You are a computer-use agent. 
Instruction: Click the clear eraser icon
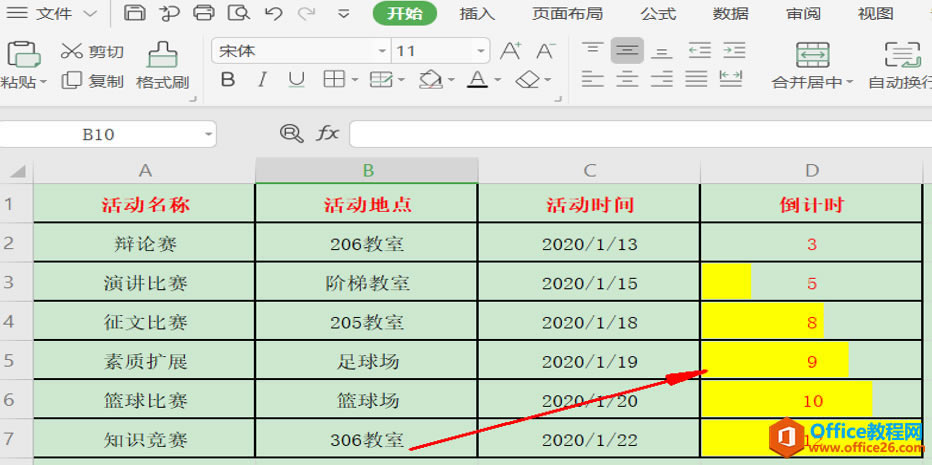tap(527, 80)
